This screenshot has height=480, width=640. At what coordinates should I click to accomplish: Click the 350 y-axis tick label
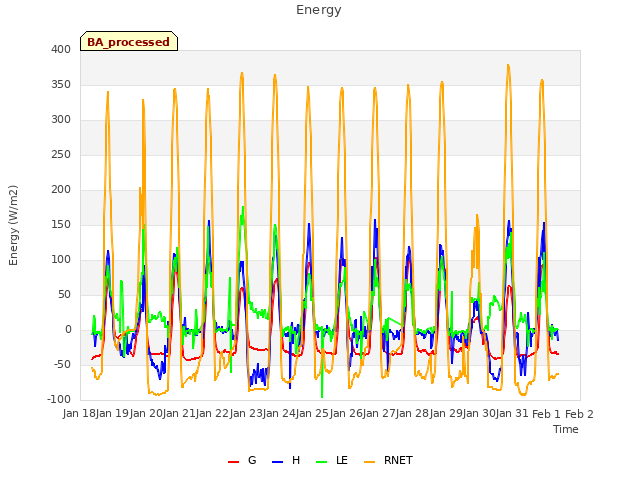pos(61,84)
